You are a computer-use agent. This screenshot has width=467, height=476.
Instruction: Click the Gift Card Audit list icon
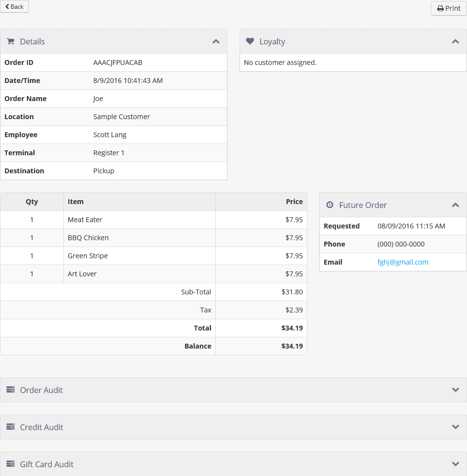pos(10,464)
